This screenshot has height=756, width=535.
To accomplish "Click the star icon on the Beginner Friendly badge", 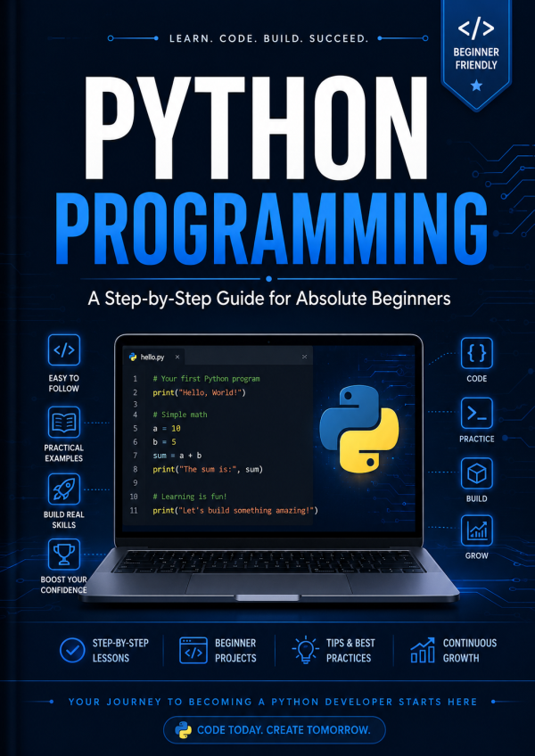I will pos(476,86).
